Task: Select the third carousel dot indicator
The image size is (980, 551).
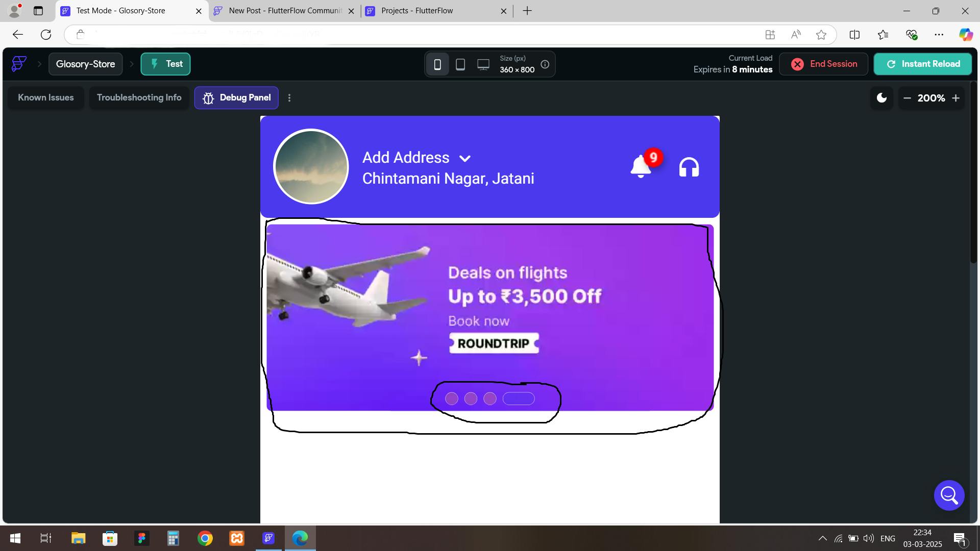Action: [x=489, y=398]
